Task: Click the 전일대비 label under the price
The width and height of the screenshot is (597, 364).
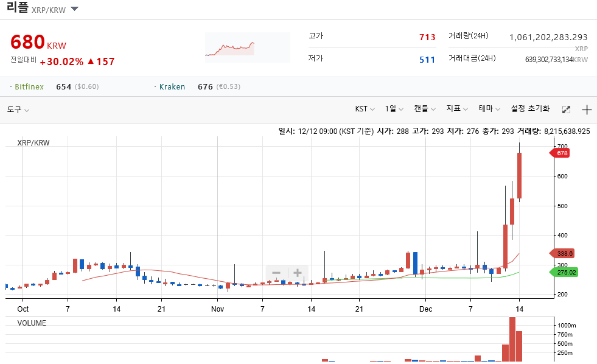Action: (x=24, y=60)
